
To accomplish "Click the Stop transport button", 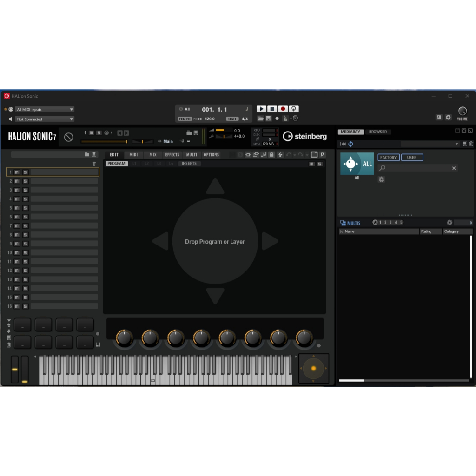I will [272, 109].
